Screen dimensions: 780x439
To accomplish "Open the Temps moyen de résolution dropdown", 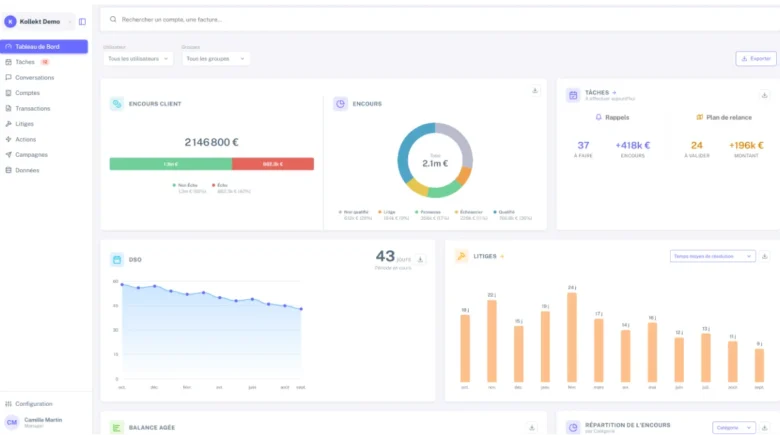I will 712,256.
